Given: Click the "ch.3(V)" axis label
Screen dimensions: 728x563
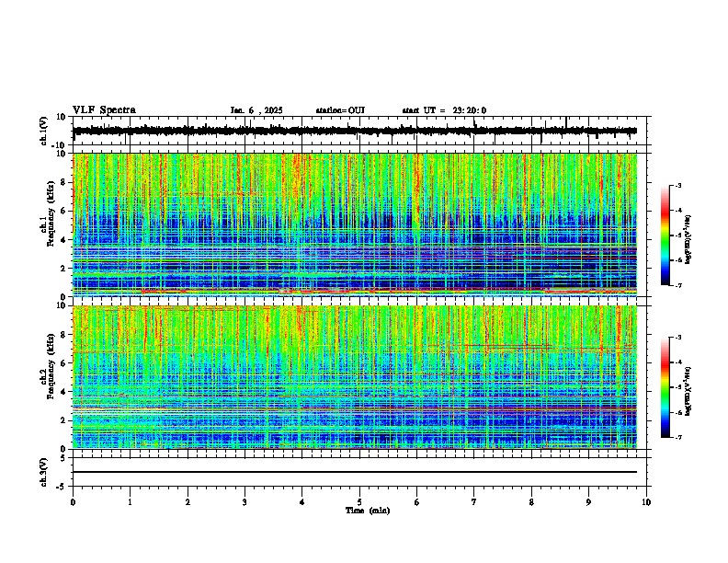Looking at the screenshot, I should 44,472.
